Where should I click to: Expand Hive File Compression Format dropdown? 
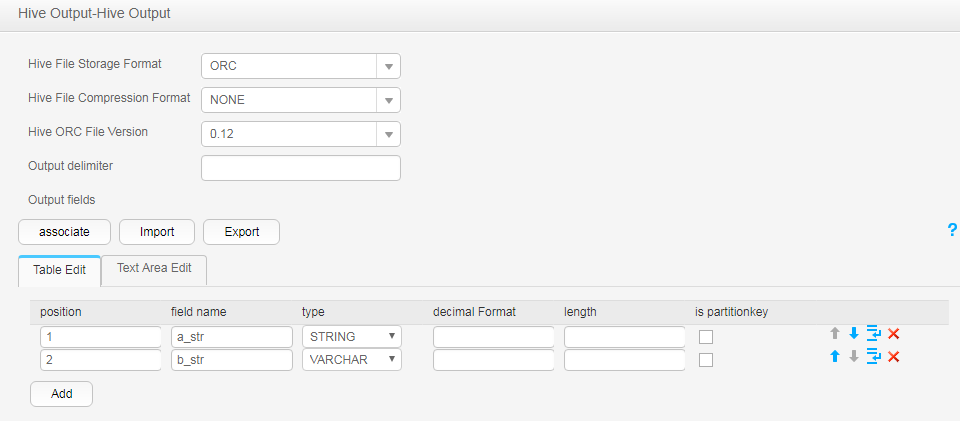point(301,100)
